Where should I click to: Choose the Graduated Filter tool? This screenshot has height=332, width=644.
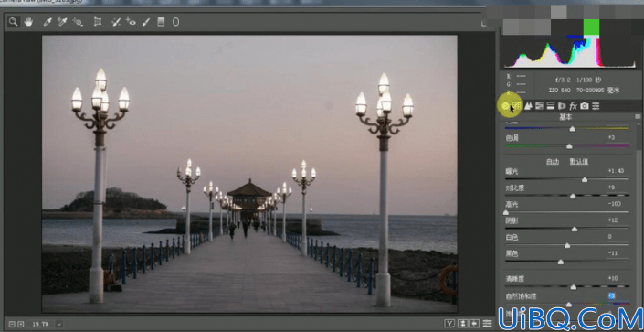click(x=161, y=22)
